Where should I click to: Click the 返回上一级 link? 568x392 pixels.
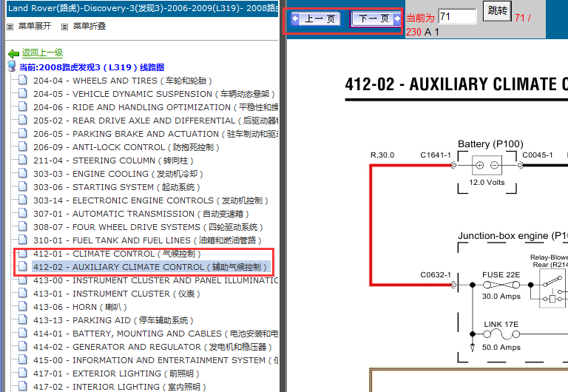[42, 53]
